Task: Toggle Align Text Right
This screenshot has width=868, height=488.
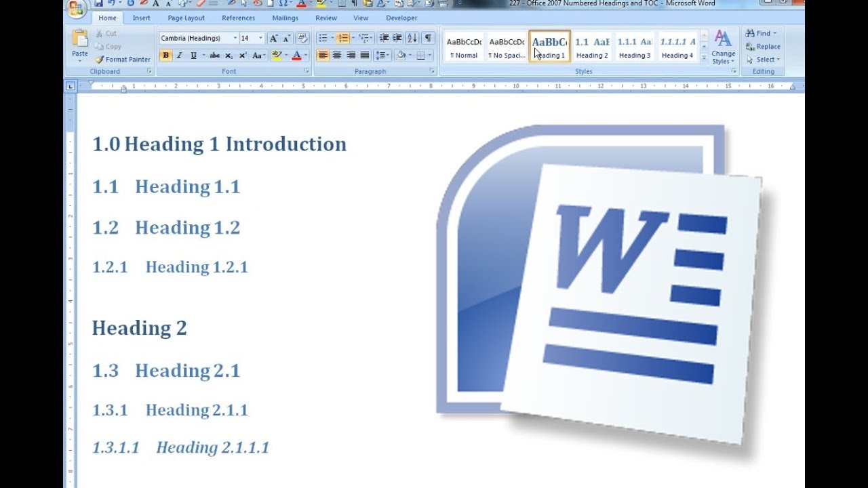Action: (x=351, y=56)
